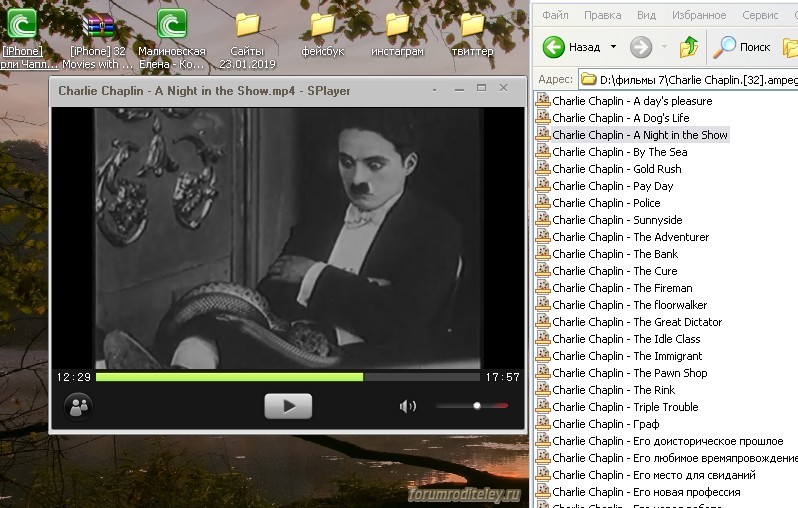Click the Explorer Back (Назад) arrow icon
The width and height of the screenshot is (798, 508).
[x=554, y=47]
